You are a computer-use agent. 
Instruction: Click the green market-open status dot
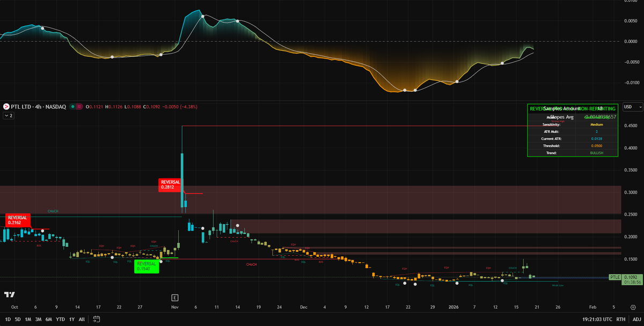pyautogui.click(x=73, y=107)
